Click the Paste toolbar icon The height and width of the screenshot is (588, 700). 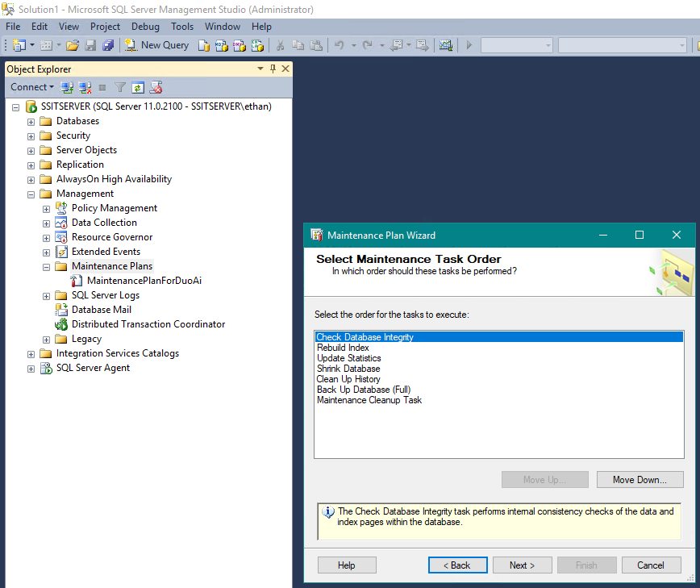316,45
